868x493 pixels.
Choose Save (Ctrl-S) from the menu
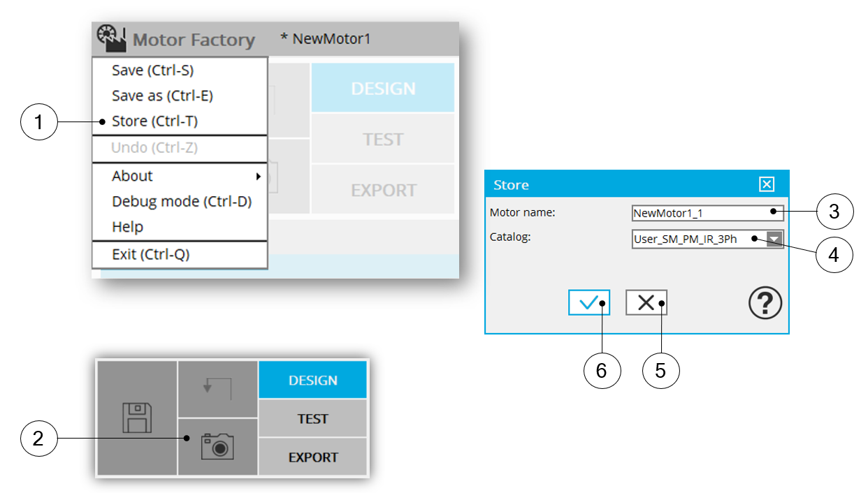pyautogui.click(x=152, y=70)
